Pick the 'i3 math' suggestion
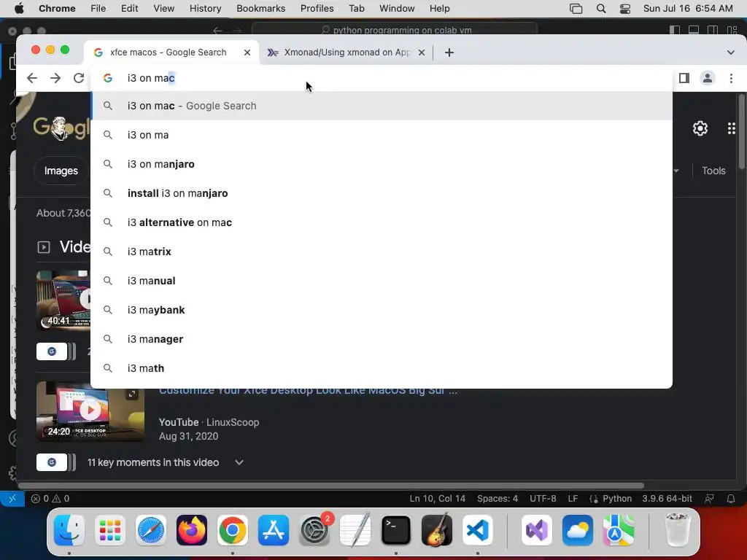 click(x=381, y=368)
